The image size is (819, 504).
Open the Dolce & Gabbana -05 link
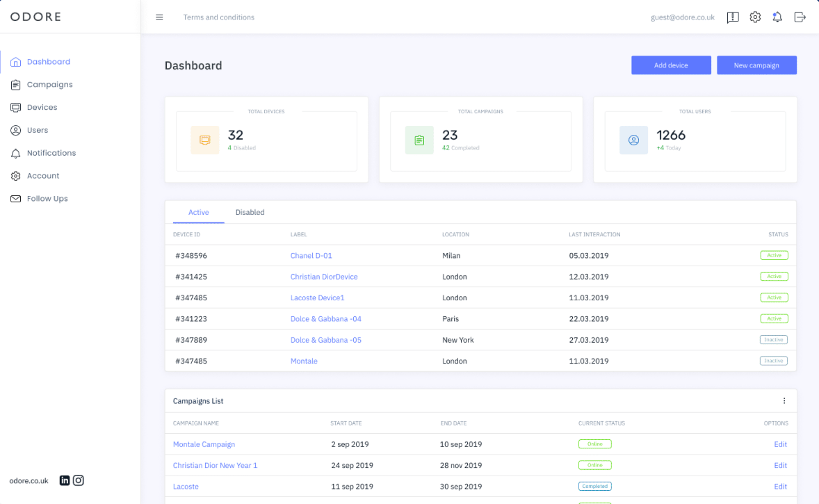point(326,340)
